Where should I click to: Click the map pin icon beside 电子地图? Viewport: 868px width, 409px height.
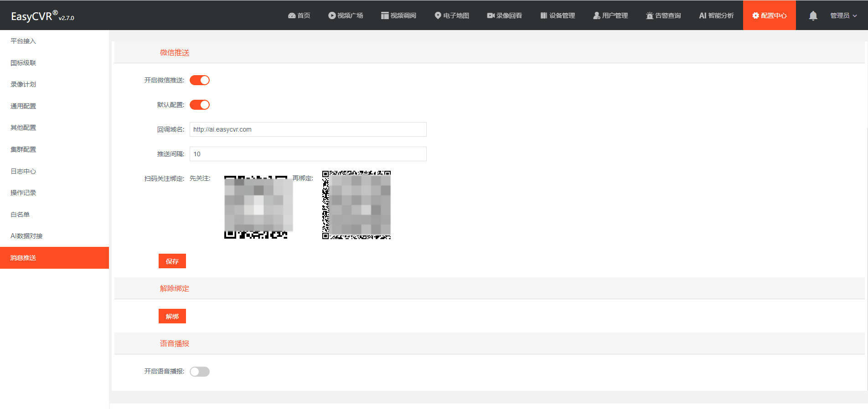click(x=438, y=15)
